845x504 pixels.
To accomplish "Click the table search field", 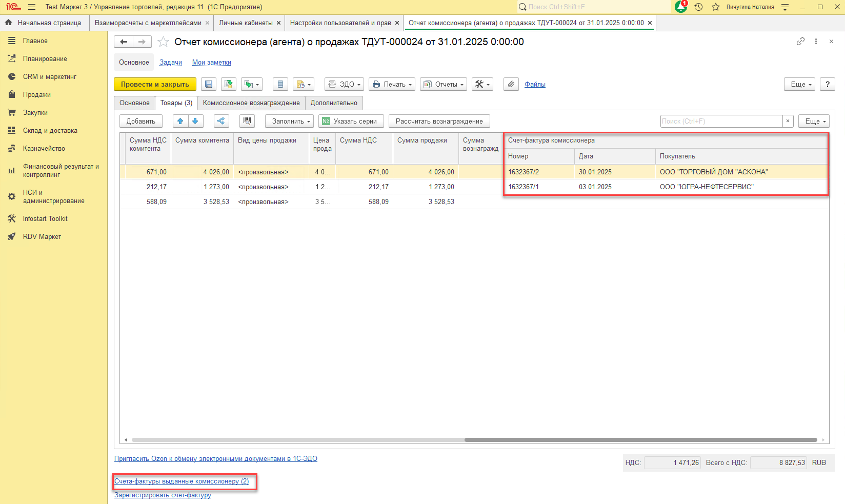I will 721,121.
